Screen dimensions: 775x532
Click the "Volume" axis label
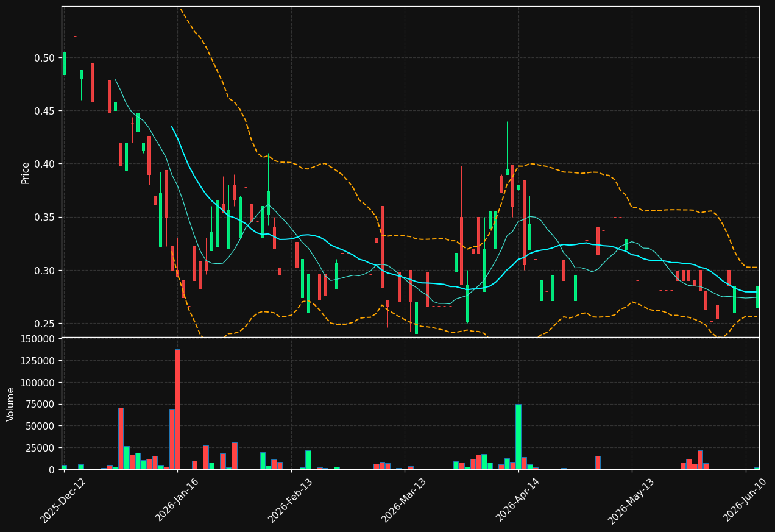coord(10,404)
